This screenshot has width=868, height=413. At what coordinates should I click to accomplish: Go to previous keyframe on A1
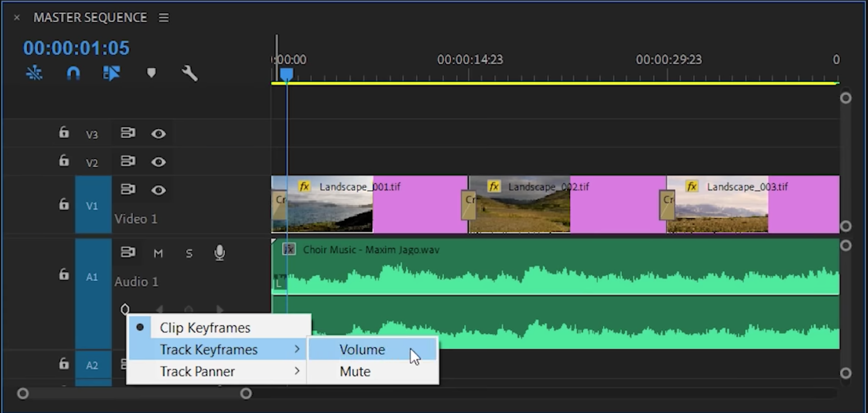(x=160, y=309)
